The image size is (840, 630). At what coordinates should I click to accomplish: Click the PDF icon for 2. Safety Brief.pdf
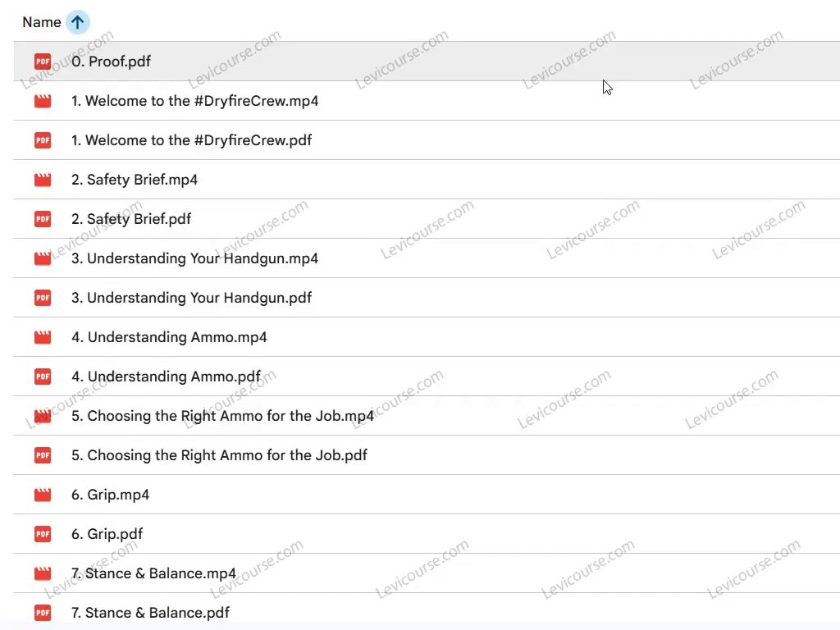click(43, 219)
